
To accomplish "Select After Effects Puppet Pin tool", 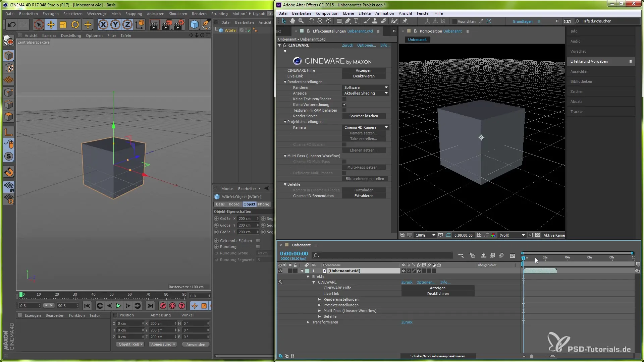I will [405, 21].
